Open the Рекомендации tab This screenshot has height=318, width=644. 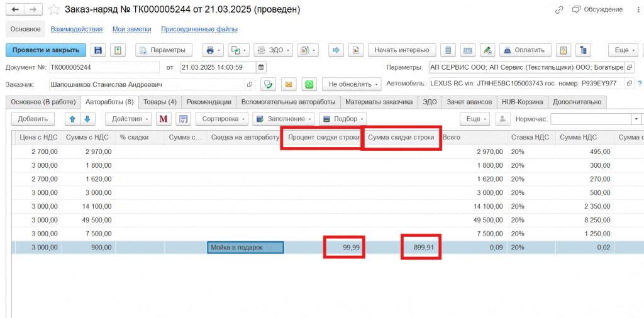coord(209,102)
